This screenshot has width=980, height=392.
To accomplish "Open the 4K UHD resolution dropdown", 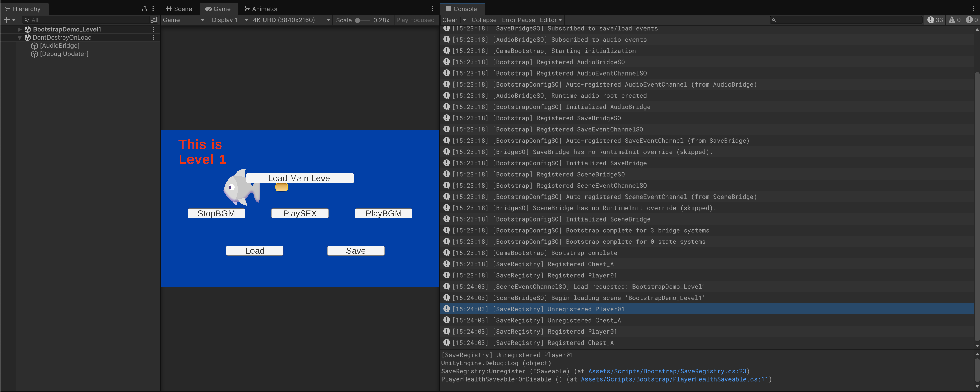I will pyautogui.click(x=291, y=20).
